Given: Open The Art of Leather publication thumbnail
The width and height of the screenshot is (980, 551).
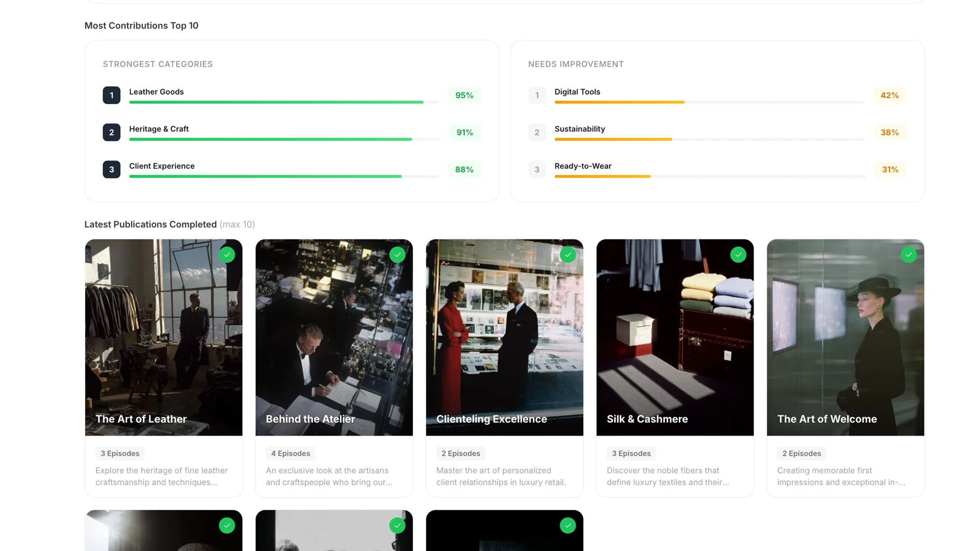Looking at the screenshot, I should point(163,329).
